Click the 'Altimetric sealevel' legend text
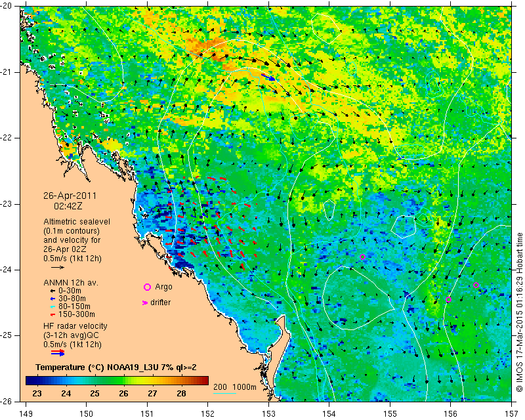 [x=77, y=222]
